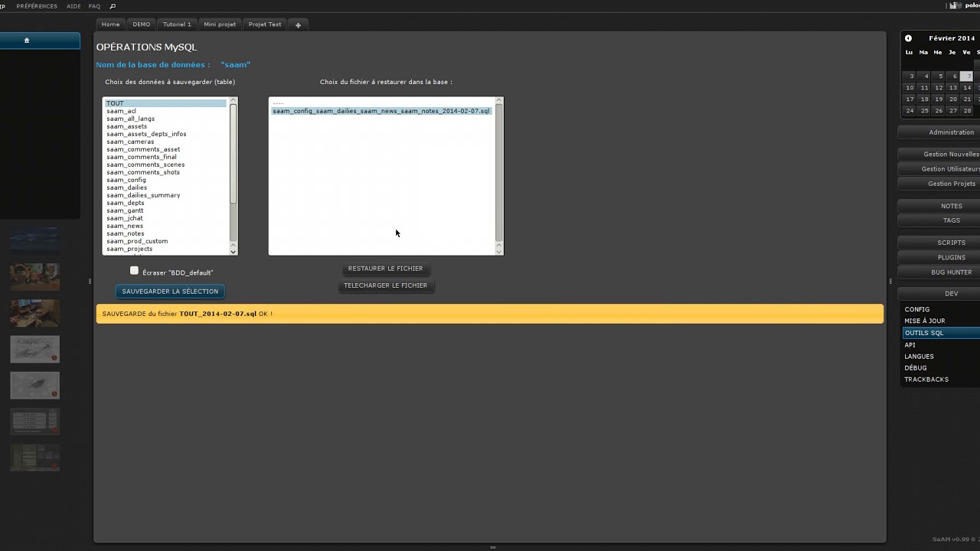Select saam_comments_final table

coord(166,157)
